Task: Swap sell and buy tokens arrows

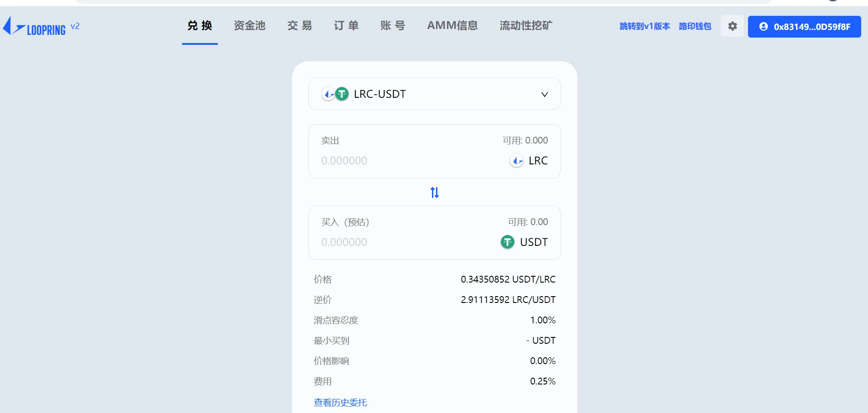Action: [435, 192]
